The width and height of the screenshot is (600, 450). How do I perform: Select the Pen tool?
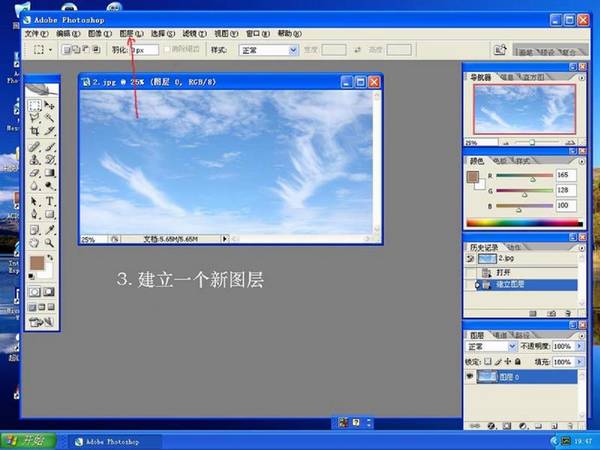(35, 214)
